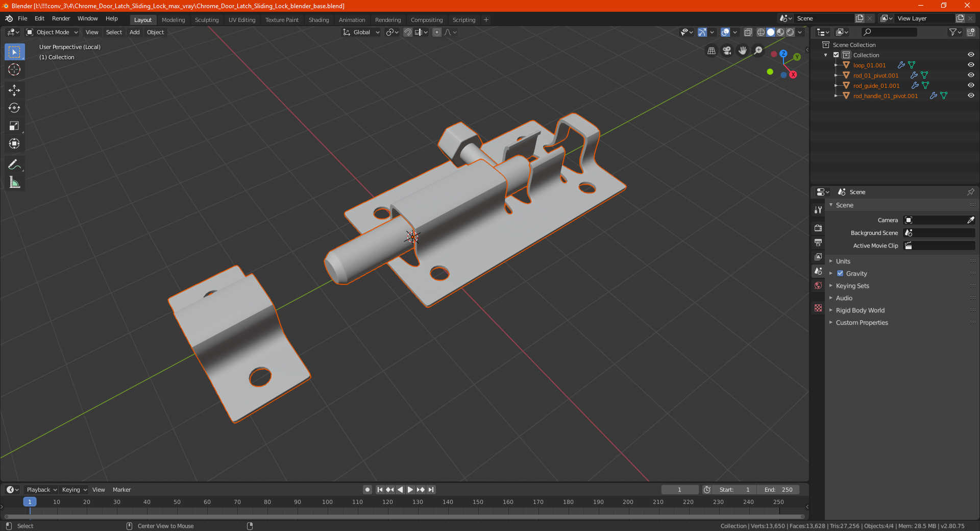Open the Playback dropdown

click(x=41, y=490)
